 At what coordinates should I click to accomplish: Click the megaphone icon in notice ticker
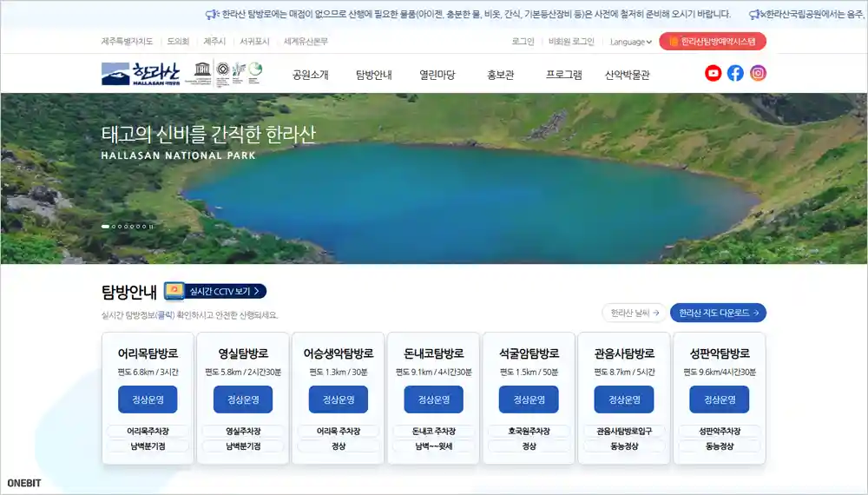212,15
